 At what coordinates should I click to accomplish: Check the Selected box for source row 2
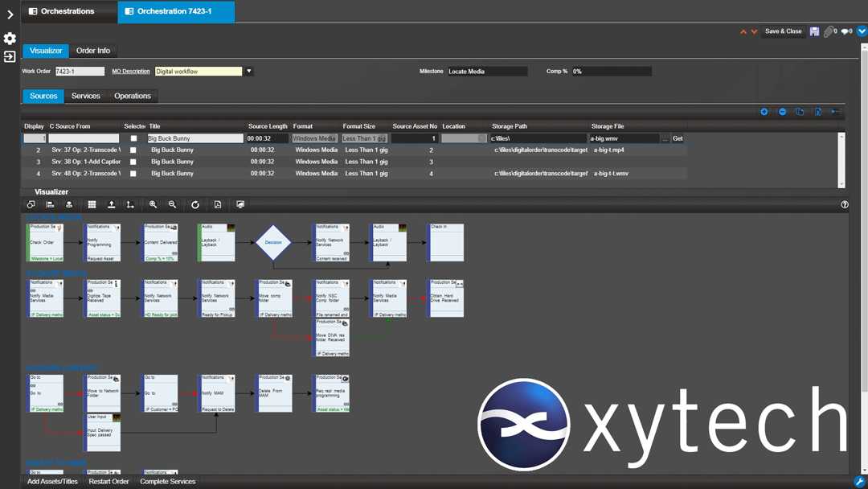(133, 150)
